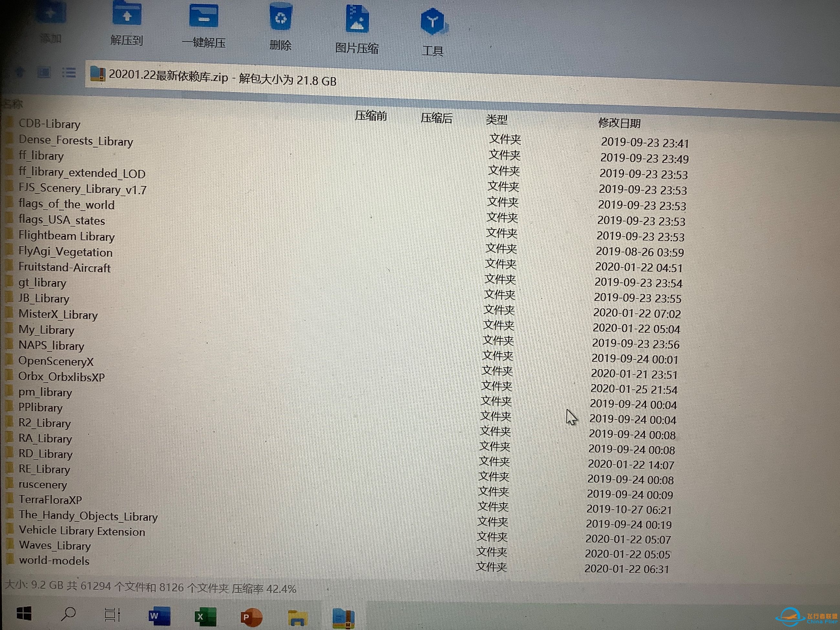Viewport: 840px width, 630px height.
Task: Open the 工具 tools hexagon icon
Action: (433, 22)
